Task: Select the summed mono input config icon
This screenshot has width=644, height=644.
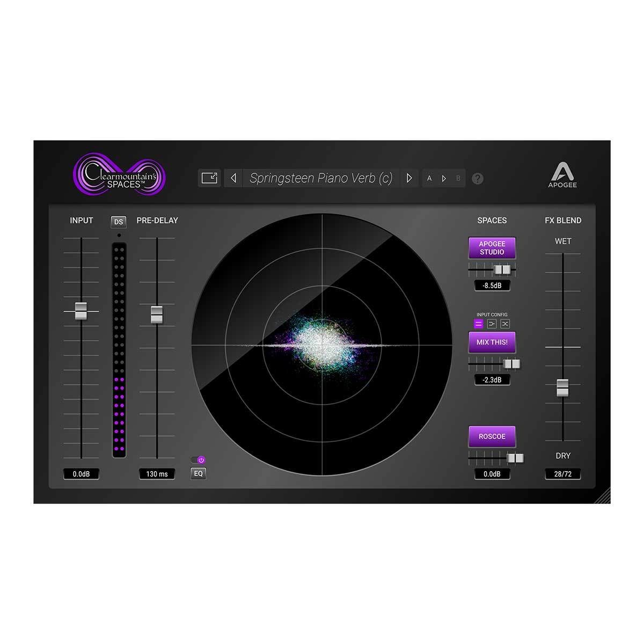Action: (493, 323)
